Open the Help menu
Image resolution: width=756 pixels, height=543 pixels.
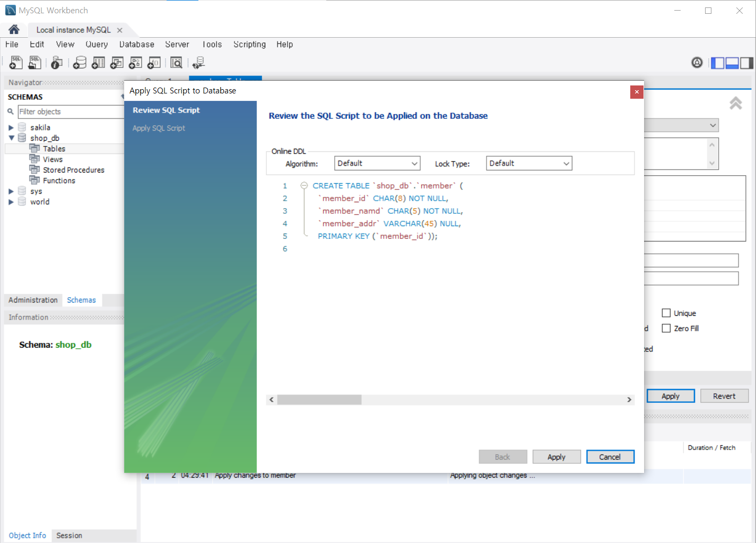tap(284, 45)
